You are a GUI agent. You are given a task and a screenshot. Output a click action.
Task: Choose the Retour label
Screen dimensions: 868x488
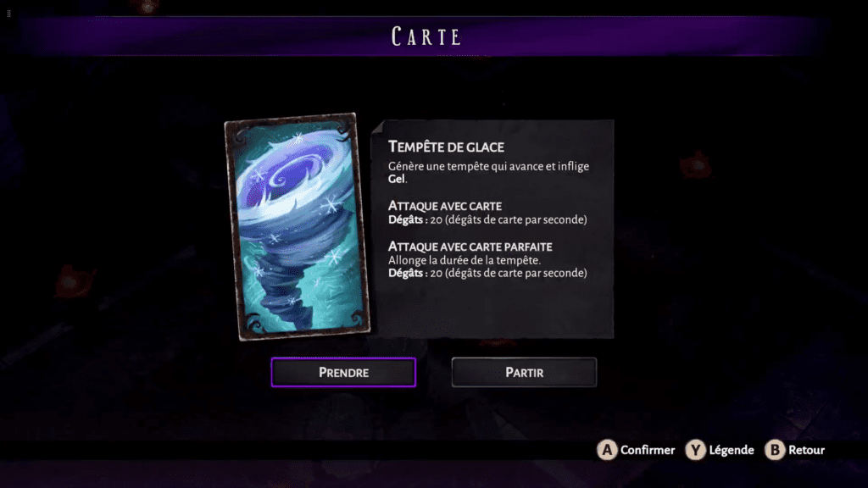click(x=806, y=450)
